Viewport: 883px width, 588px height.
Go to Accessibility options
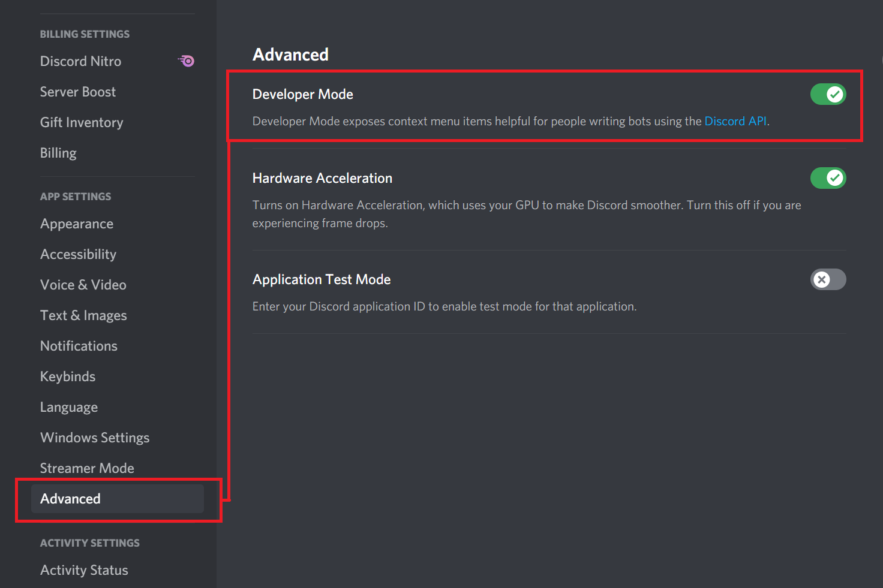click(78, 254)
